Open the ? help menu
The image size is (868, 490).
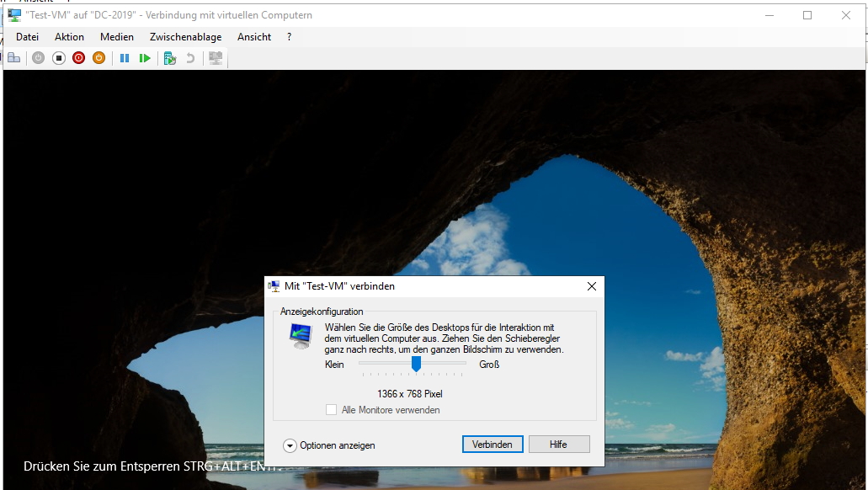click(x=289, y=37)
